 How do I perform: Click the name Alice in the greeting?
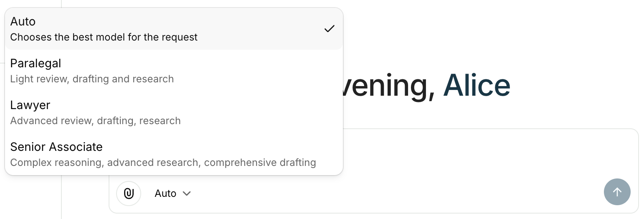(477, 86)
